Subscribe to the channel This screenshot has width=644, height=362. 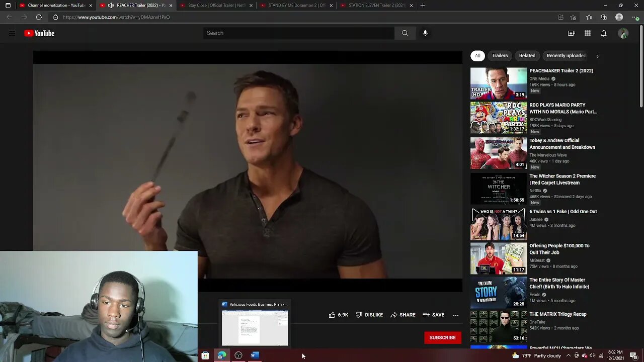click(443, 337)
